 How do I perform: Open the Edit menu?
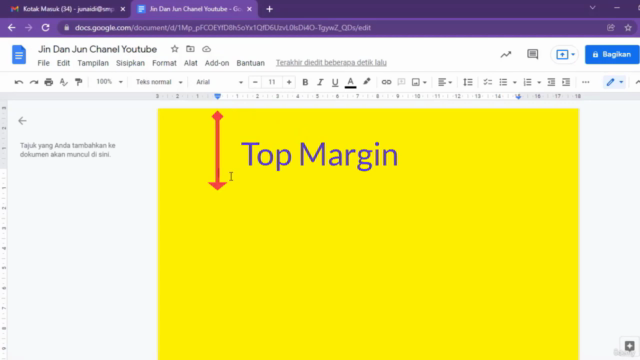63,63
